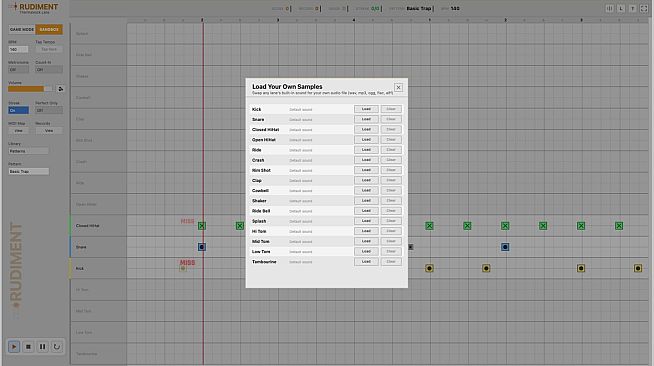Load a sample for Crash
This screenshot has height=366, width=654.
366,160
